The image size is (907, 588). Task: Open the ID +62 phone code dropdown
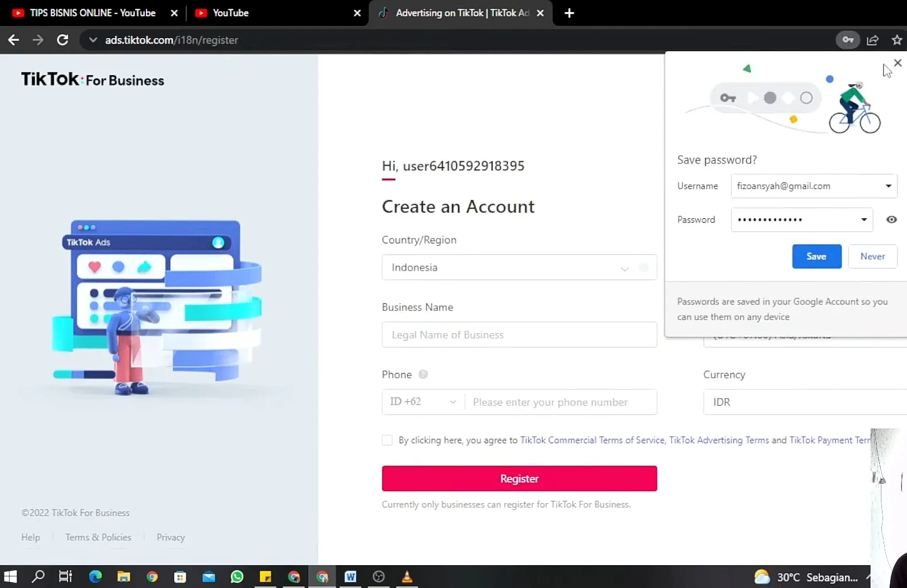pyautogui.click(x=423, y=402)
